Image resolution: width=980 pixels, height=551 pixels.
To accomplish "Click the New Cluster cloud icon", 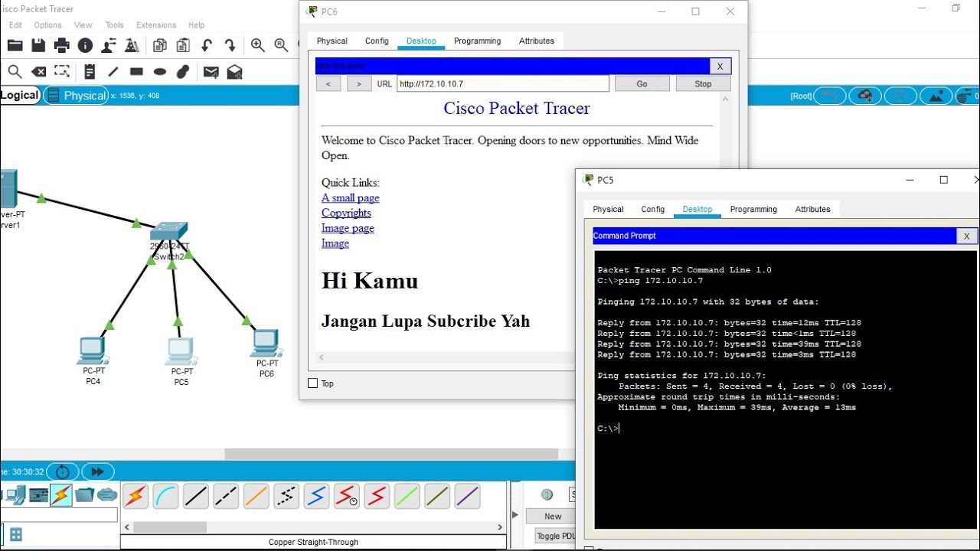I will point(865,96).
